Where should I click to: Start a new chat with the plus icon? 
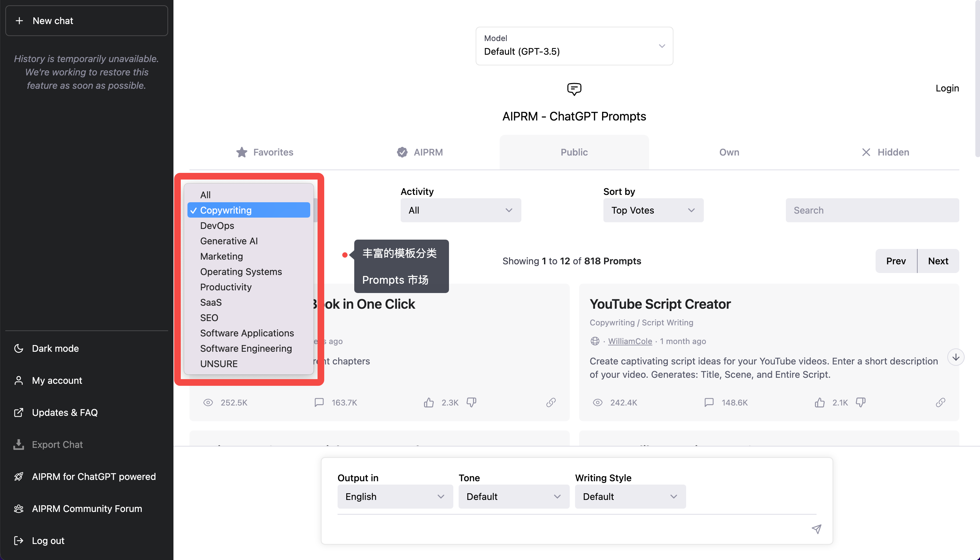(x=19, y=21)
